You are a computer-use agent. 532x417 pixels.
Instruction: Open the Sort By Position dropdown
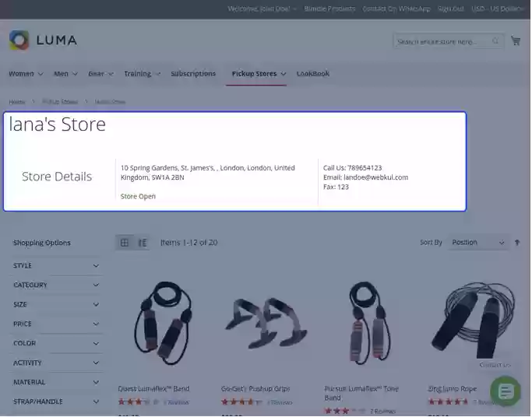pyautogui.click(x=478, y=243)
